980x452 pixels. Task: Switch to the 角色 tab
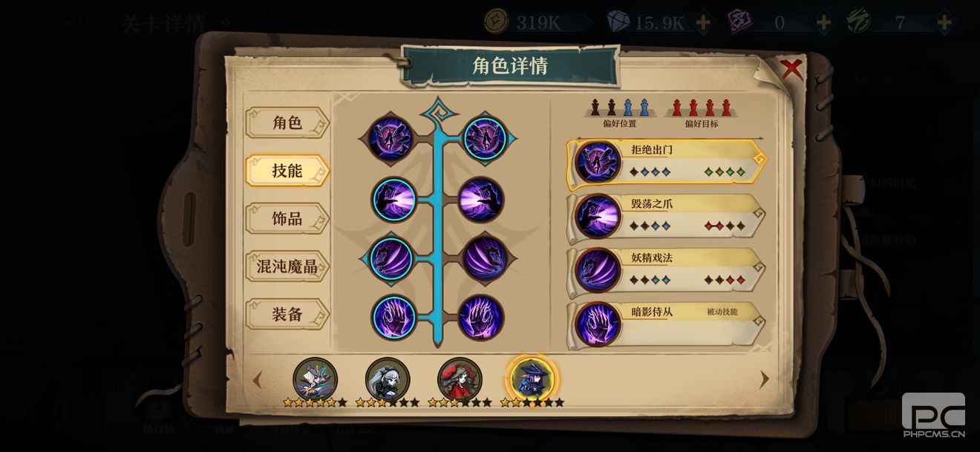tap(287, 122)
